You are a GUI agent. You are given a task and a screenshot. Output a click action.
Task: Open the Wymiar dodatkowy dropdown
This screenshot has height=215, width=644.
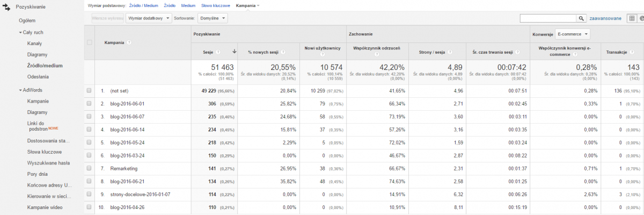click(x=149, y=18)
